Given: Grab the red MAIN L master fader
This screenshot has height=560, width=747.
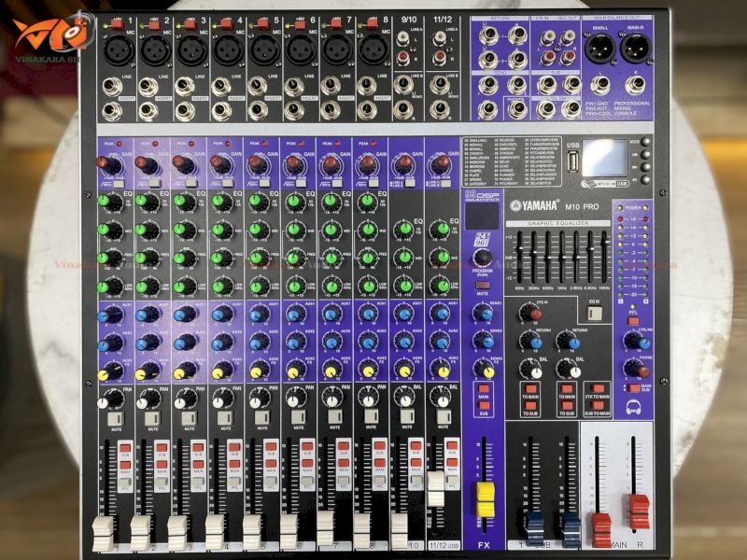Looking at the screenshot, I should tap(601, 528).
